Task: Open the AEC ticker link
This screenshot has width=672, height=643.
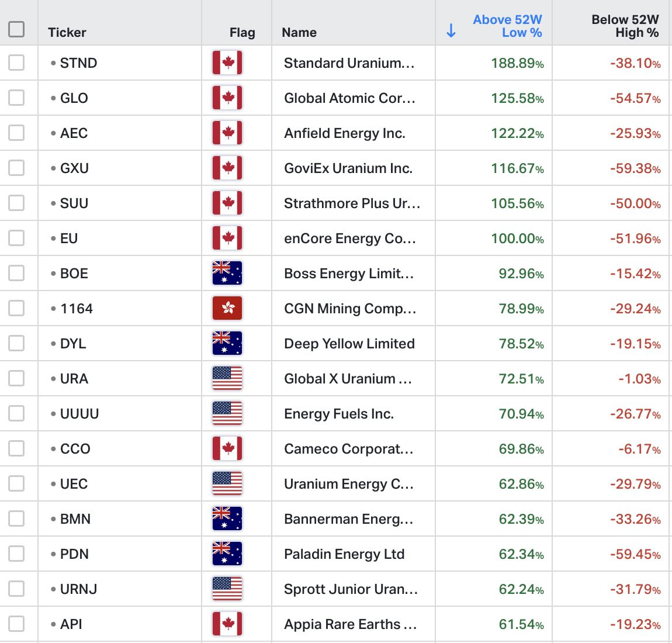Action: (74, 133)
